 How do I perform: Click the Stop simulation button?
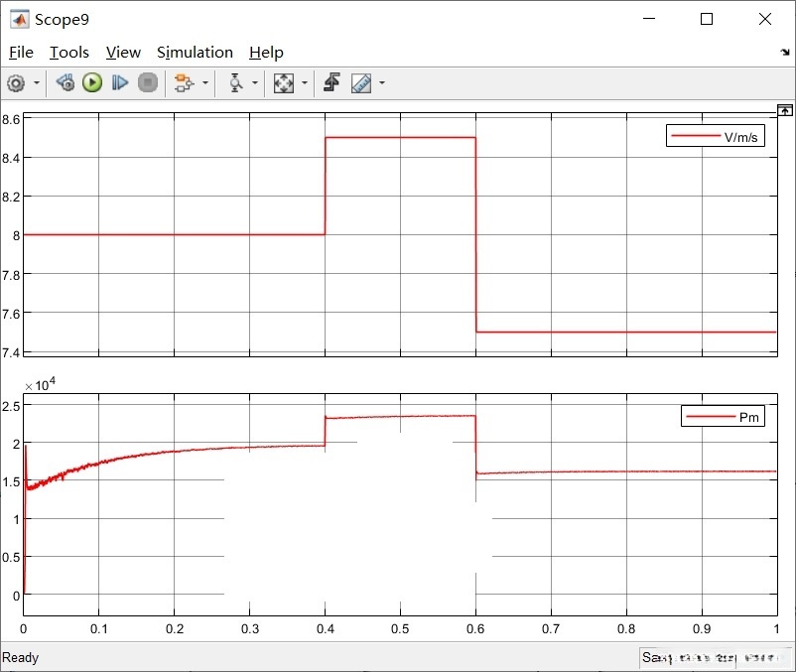(x=148, y=83)
